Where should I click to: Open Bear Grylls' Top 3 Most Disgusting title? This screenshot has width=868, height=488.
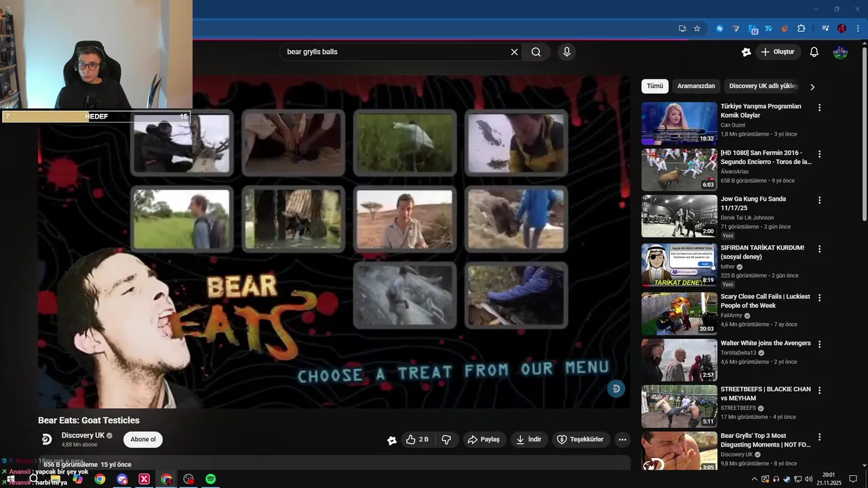pyautogui.click(x=766, y=441)
